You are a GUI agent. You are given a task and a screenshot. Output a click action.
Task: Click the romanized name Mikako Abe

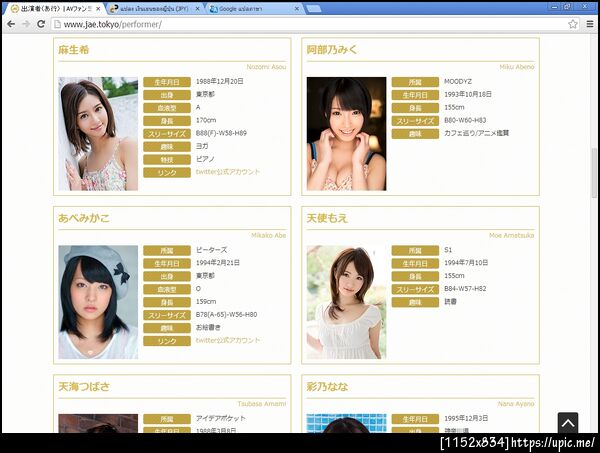269,235
